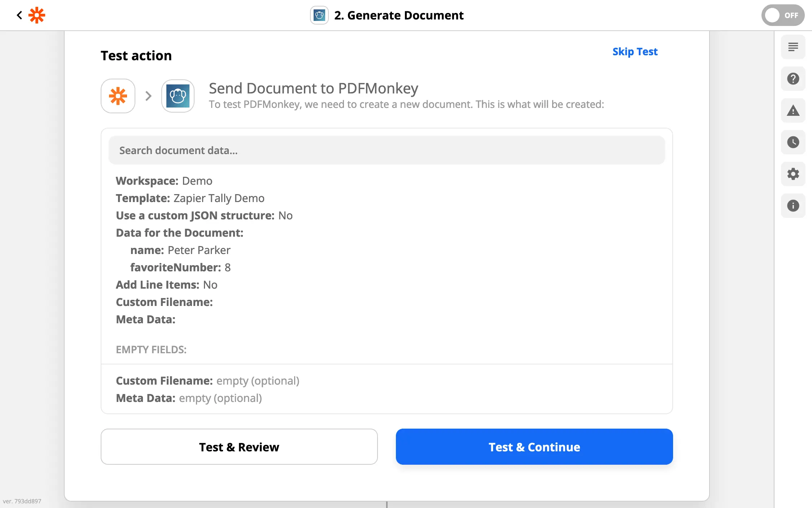Toggle the Zap switch from OFF to on
Screen dimensions: 812x508
click(x=782, y=15)
